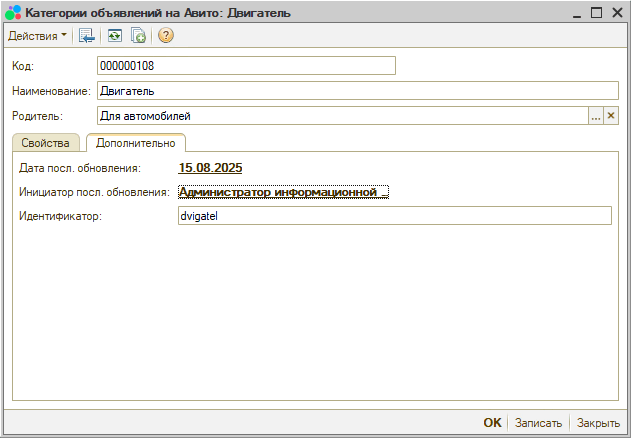The image size is (631, 438).
Task: Switch to the Свойства tab
Action: [x=45, y=143]
